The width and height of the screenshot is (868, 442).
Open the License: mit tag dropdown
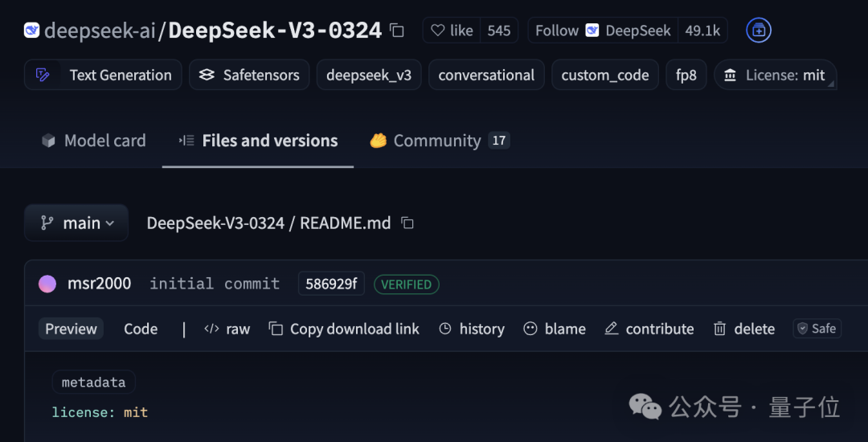point(776,75)
